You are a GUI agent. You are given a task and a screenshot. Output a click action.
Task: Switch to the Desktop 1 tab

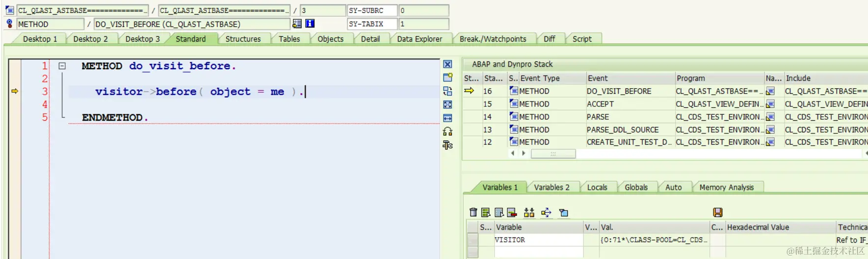(x=40, y=39)
